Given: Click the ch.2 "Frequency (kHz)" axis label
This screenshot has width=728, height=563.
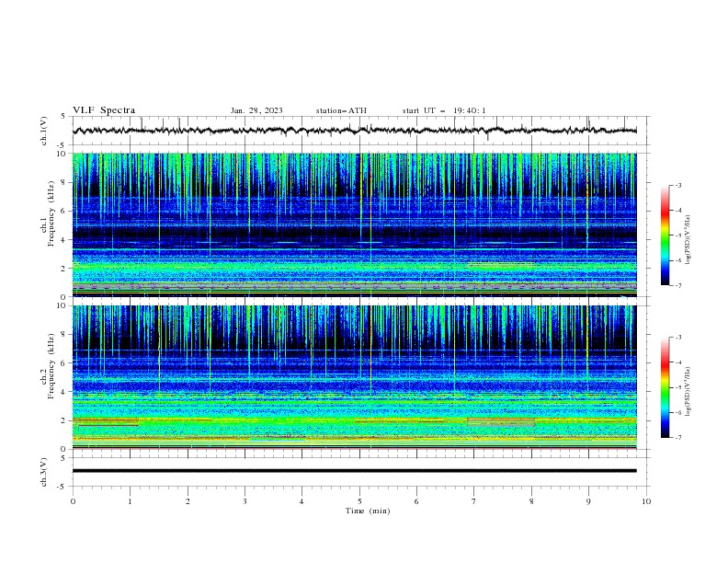Looking at the screenshot, I should click(51, 366).
